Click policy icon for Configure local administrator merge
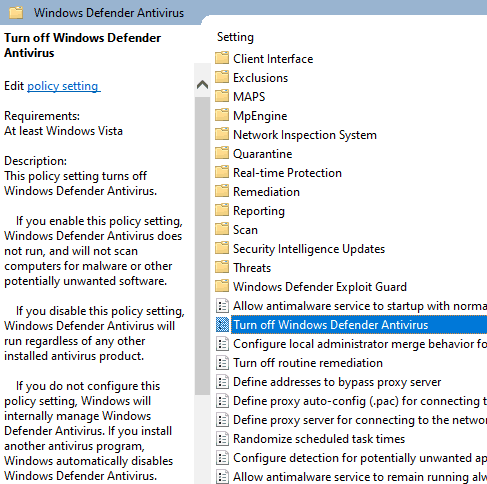This screenshot has height=484, width=487. click(222, 344)
